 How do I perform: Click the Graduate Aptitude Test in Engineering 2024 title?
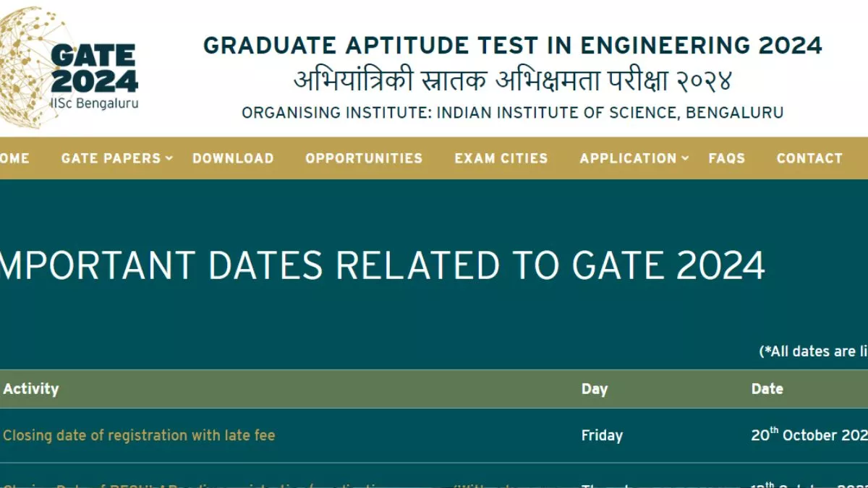(512, 46)
